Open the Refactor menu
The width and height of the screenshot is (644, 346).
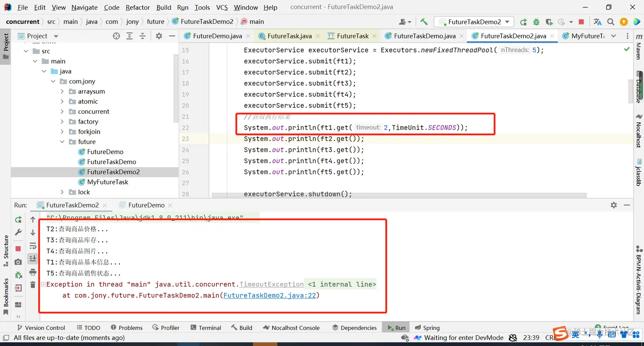click(138, 7)
